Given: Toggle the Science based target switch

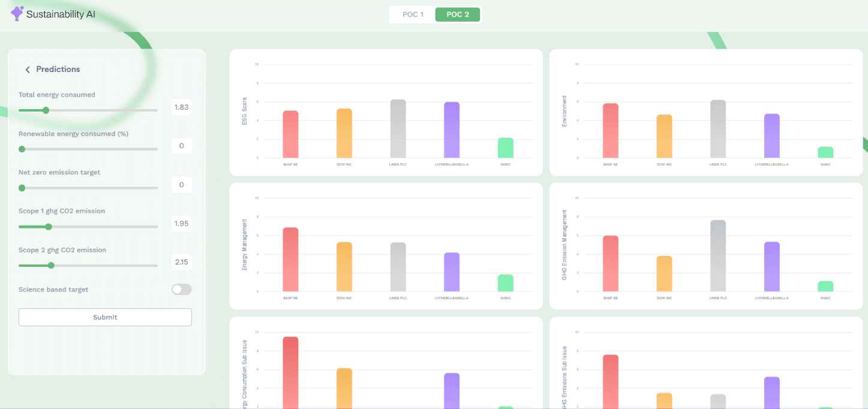Looking at the screenshot, I should coord(181,290).
